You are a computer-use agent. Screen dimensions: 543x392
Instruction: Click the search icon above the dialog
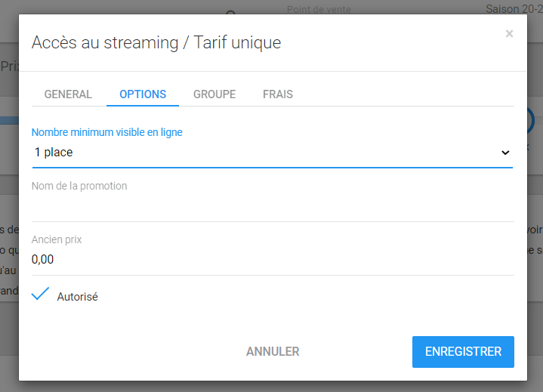pos(231,11)
